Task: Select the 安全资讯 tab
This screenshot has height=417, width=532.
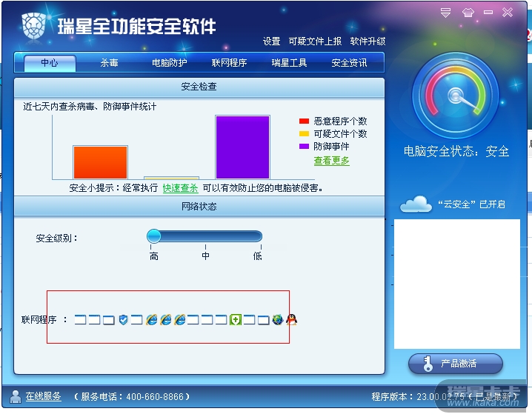Action: coord(349,63)
